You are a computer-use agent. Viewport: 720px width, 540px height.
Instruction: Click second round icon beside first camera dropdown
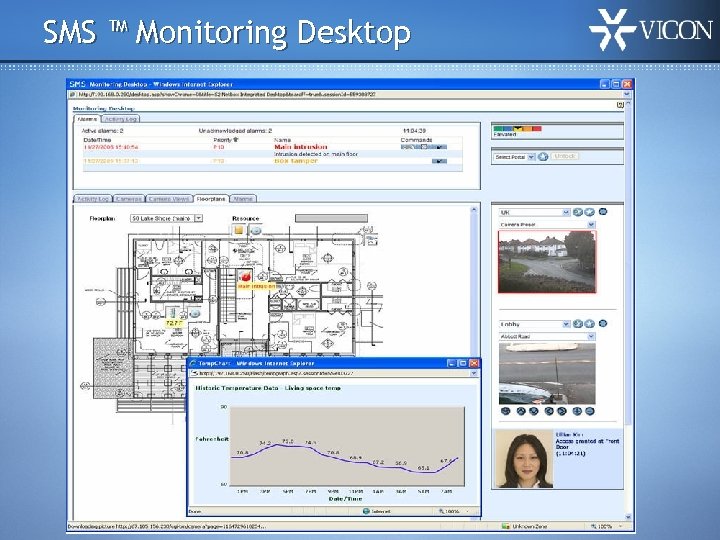[590, 212]
